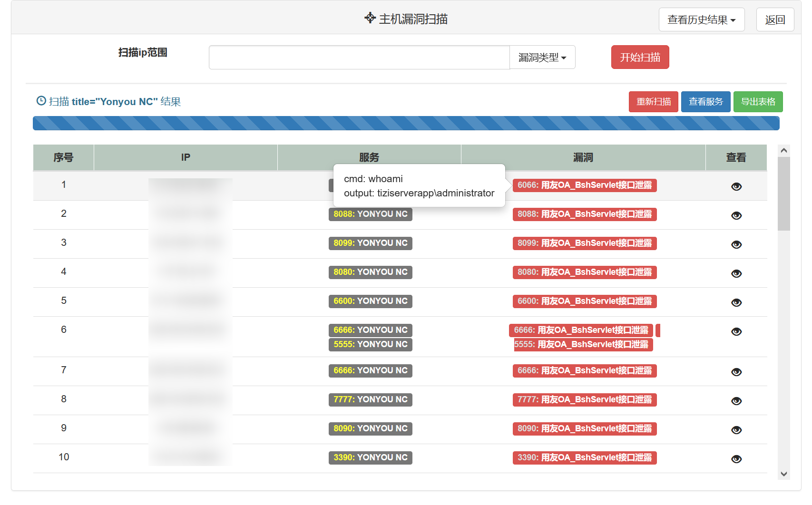This screenshot has width=812, height=505.
Task: Click the striped blue scan progress bar
Action: [x=406, y=123]
